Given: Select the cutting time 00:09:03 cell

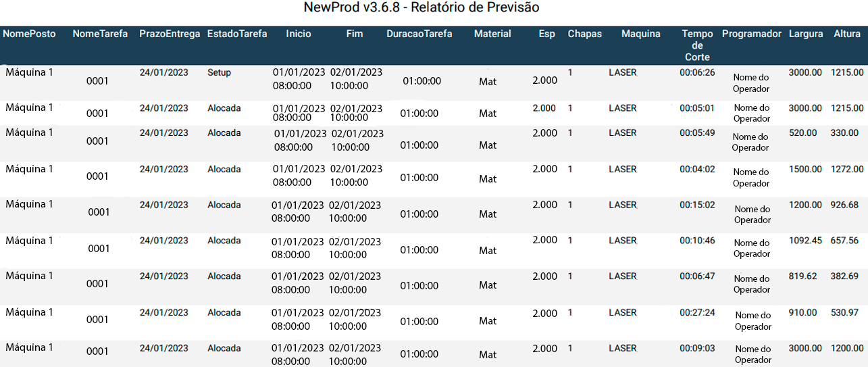Looking at the screenshot, I should (697, 349).
